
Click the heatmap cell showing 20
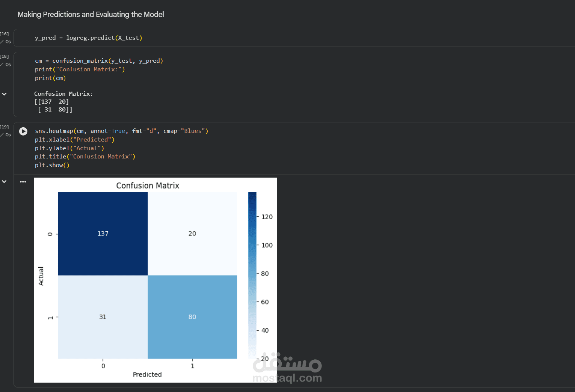click(192, 234)
